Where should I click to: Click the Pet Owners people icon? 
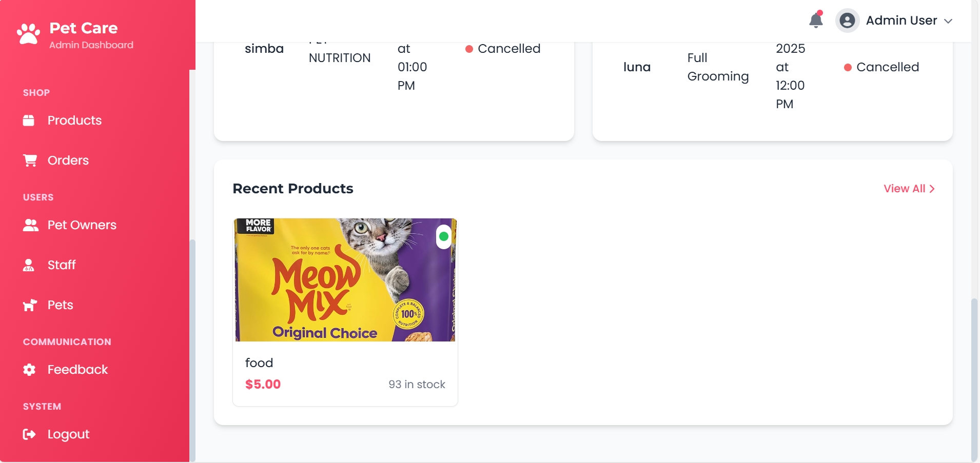coord(30,225)
